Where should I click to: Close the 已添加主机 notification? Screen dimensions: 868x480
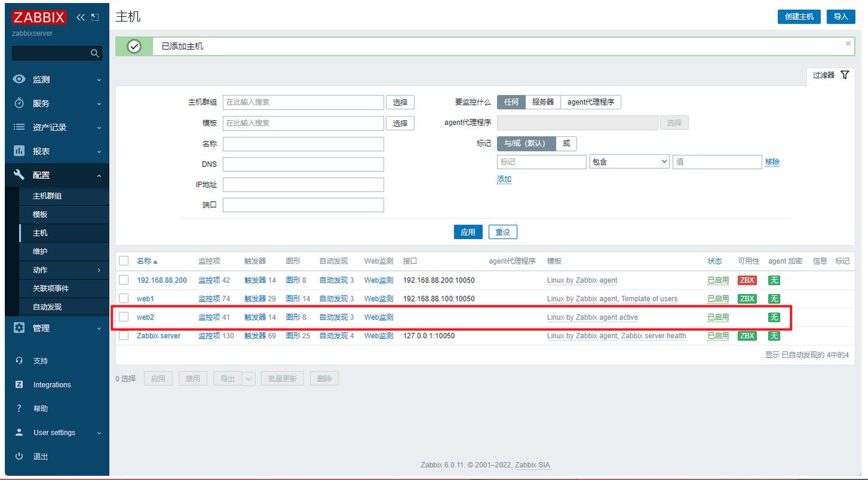[848, 43]
